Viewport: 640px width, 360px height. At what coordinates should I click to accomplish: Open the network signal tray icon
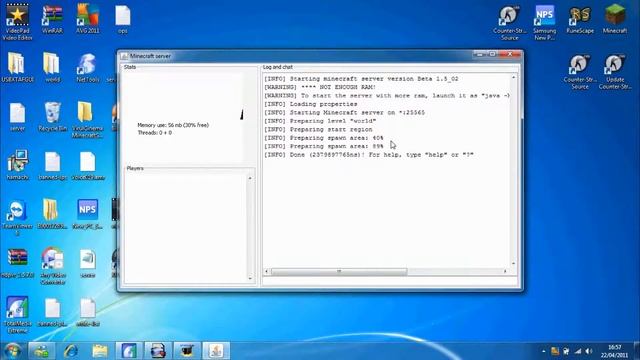click(x=578, y=351)
